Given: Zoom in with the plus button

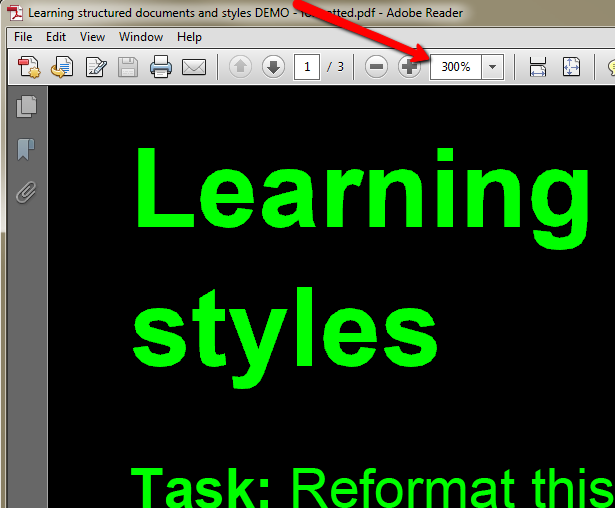Looking at the screenshot, I should (x=409, y=67).
